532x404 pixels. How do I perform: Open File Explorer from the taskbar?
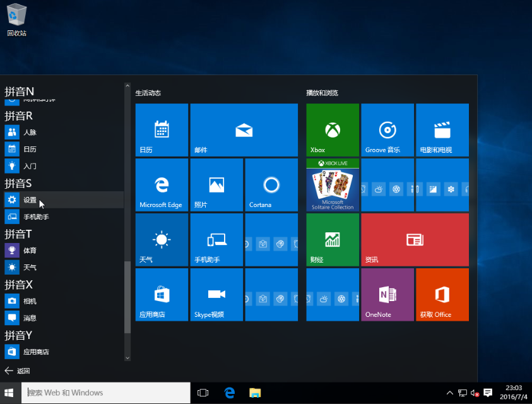(254, 392)
